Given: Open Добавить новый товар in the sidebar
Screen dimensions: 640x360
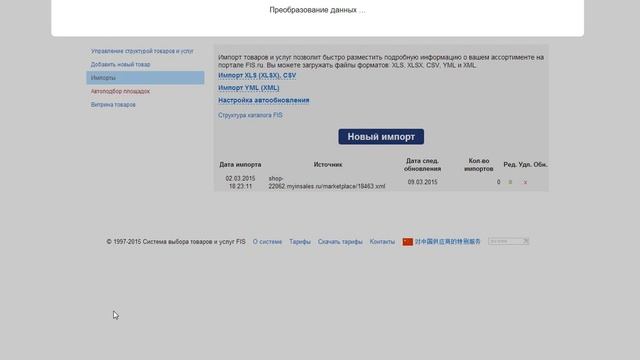Looking at the screenshot, I should pyautogui.click(x=120, y=64).
